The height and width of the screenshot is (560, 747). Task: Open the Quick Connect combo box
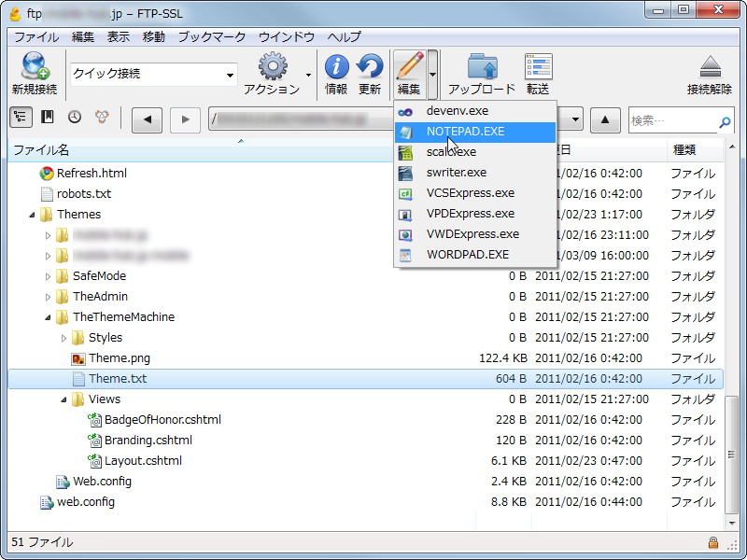coord(154,75)
